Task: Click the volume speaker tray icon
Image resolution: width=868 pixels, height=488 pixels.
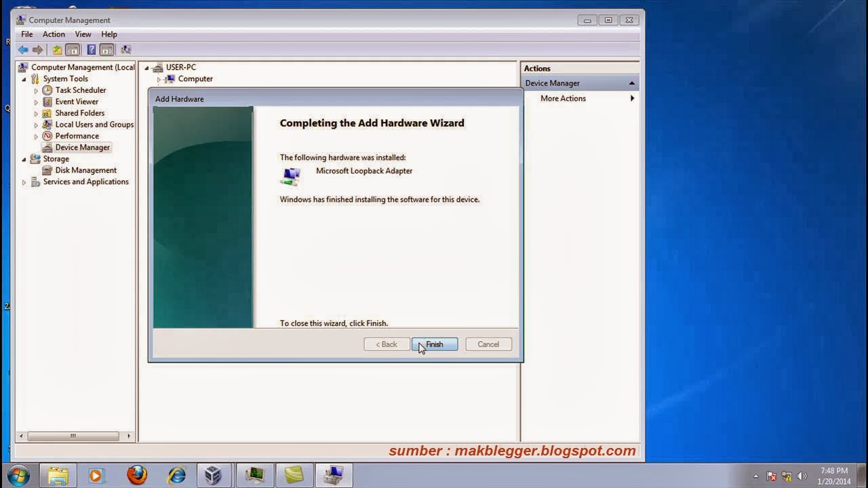Action: (802, 476)
